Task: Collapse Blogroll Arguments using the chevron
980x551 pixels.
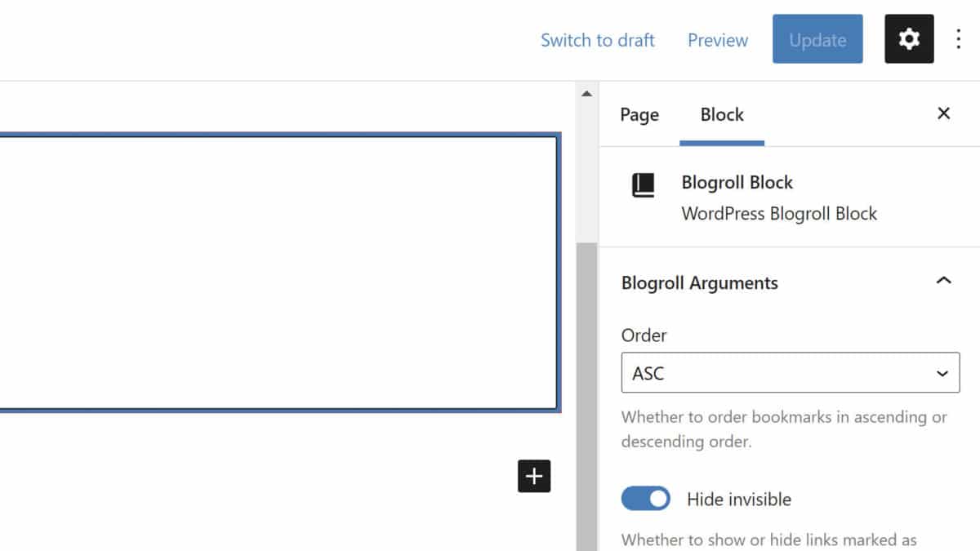Action: [x=943, y=282]
